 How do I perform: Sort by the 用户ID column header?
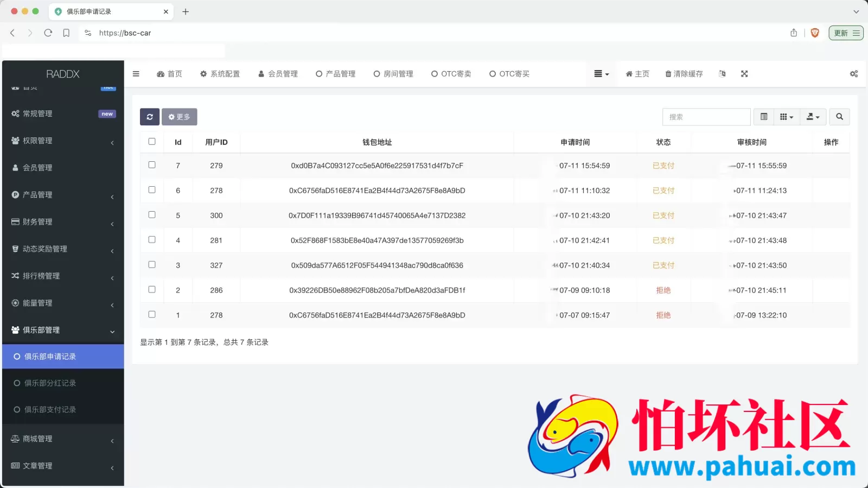tap(216, 142)
